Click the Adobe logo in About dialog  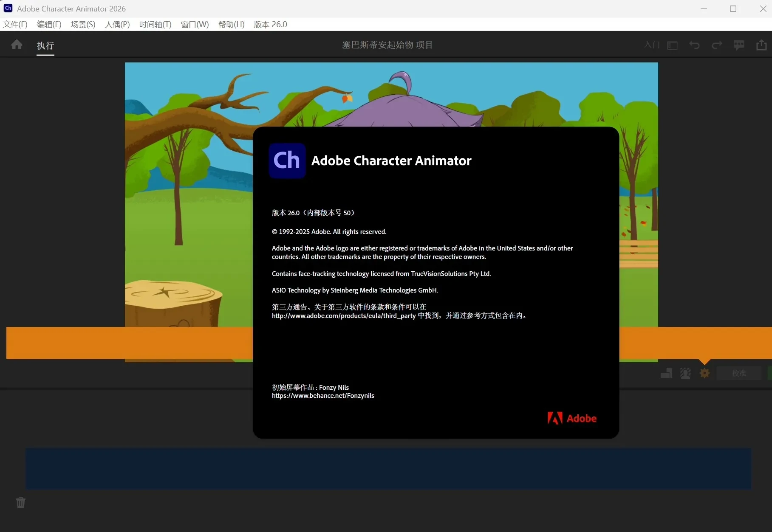coord(572,418)
